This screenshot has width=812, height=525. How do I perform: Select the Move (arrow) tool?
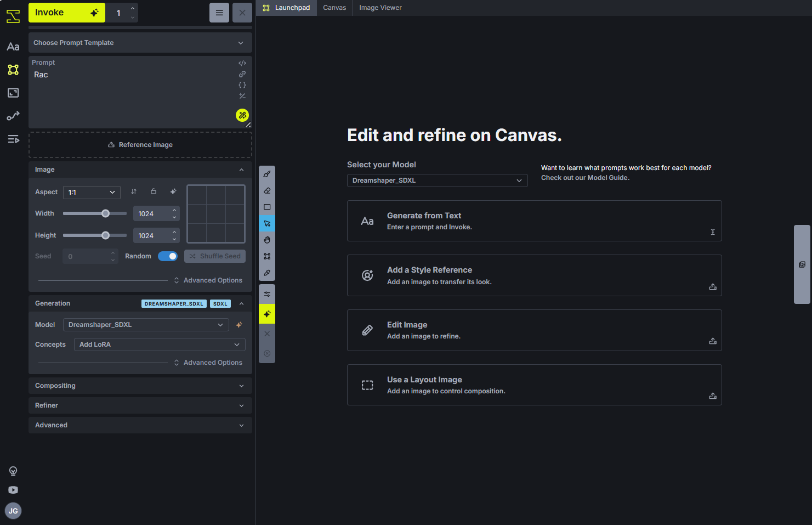267,224
